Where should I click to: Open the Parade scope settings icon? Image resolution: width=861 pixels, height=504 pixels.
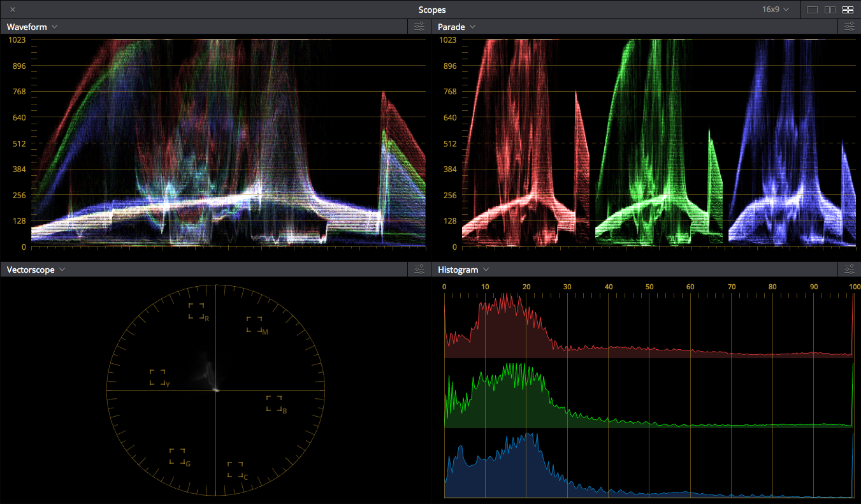[x=850, y=27]
